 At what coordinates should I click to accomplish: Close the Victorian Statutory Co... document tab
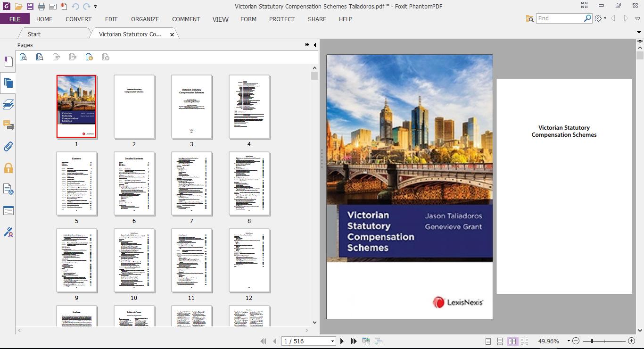pyautogui.click(x=172, y=34)
